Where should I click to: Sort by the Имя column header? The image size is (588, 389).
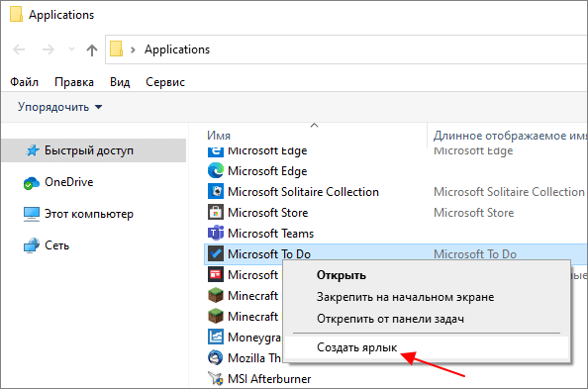coord(219,136)
